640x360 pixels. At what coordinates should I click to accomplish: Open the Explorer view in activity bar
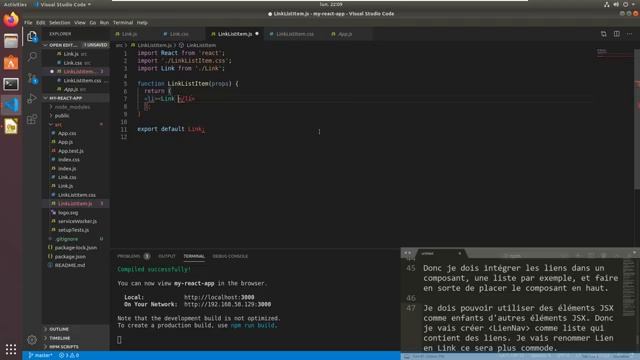[32, 37]
